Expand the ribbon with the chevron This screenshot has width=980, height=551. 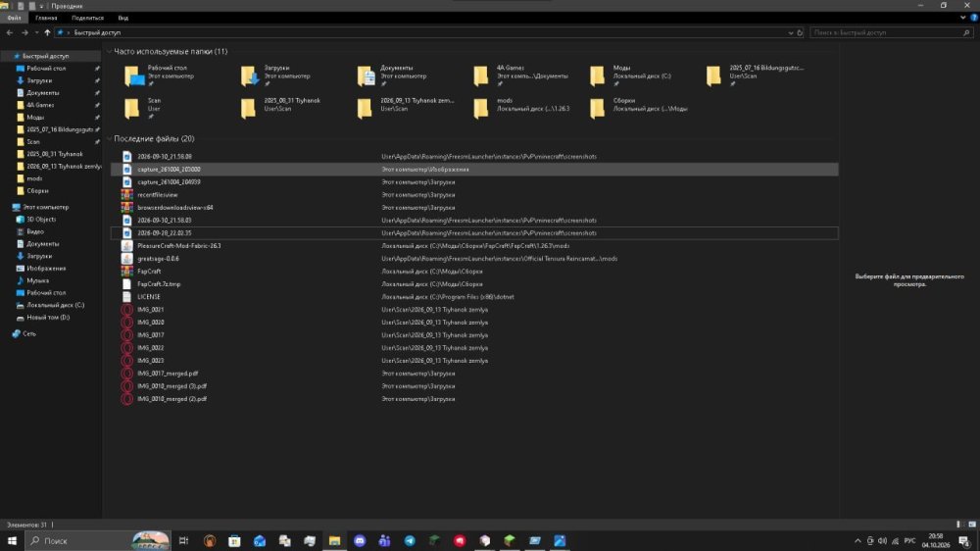[962, 18]
